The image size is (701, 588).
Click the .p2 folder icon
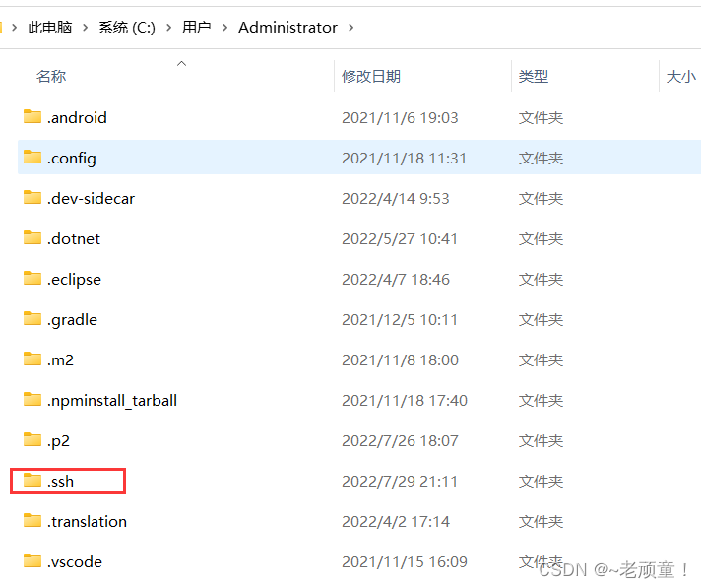(32, 439)
